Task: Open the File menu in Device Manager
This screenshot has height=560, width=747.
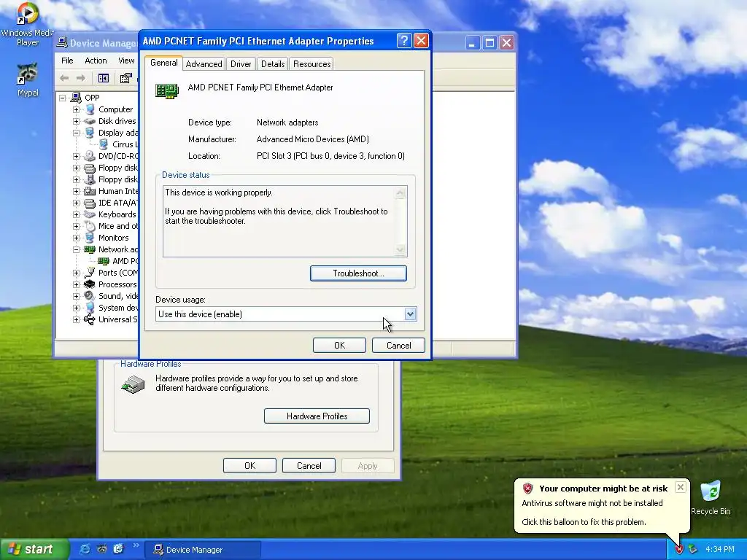Action: click(67, 61)
